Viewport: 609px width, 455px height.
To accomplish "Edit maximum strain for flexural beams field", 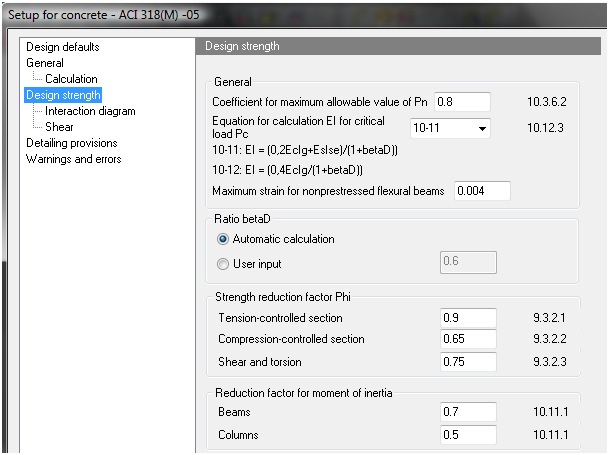I will click(482, 190).
